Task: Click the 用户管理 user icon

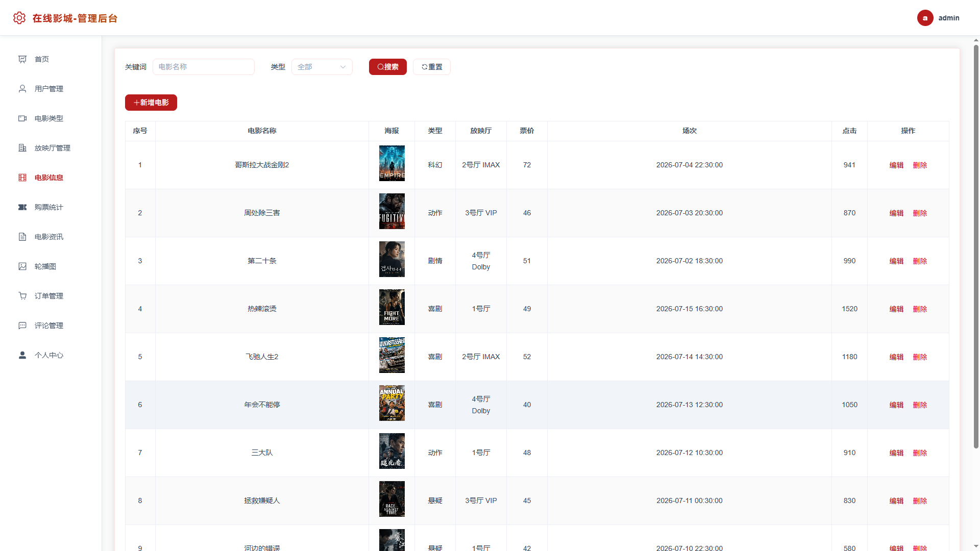Action: pyautogui.click(x=22, y=89)
